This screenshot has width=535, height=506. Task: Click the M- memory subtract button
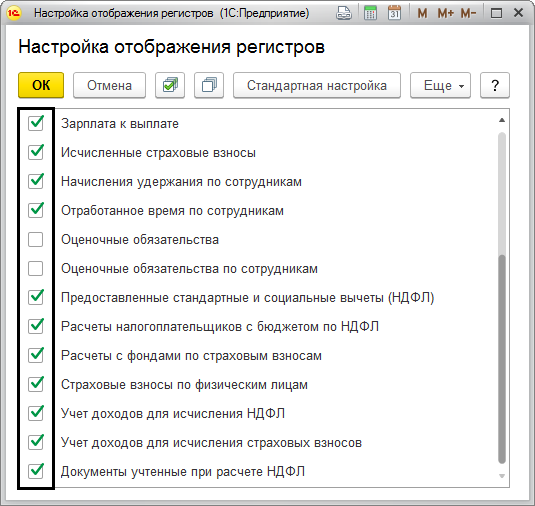tap(468, 13)
